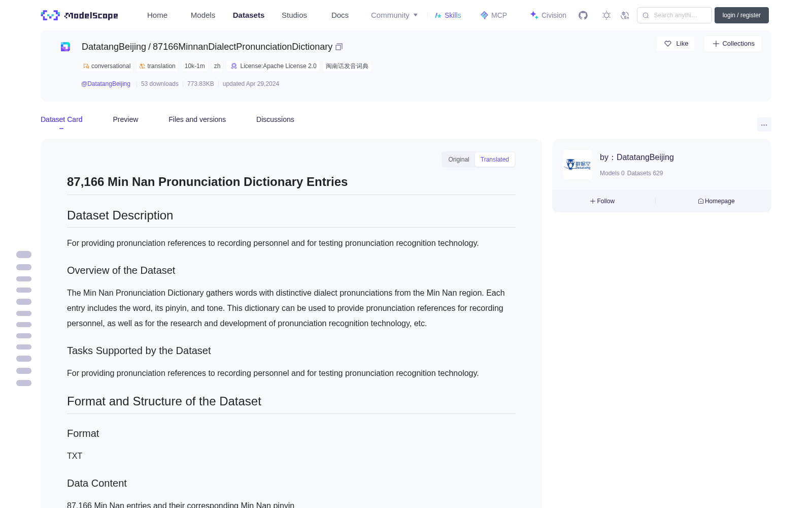Open the Files and versions tab
This screenshot has height=508, width=812.
pos(197,119)
